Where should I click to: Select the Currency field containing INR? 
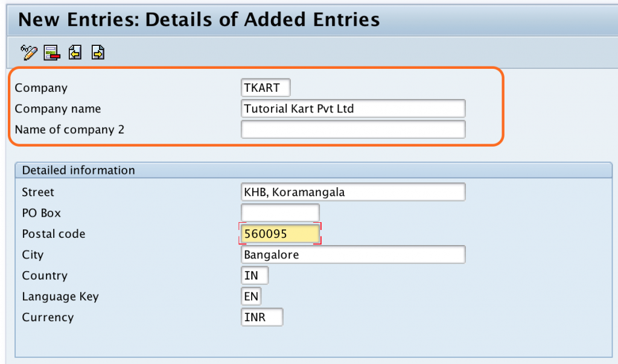point(261,316)
